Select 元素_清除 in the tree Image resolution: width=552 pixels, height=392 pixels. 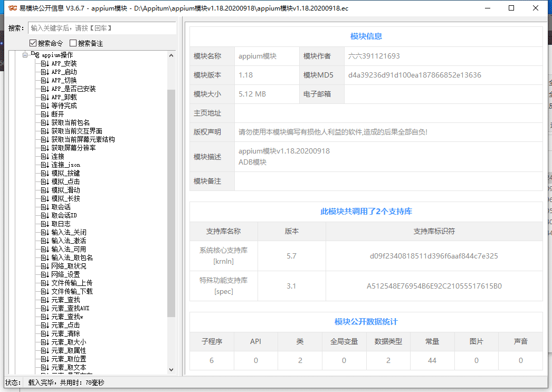[x=65, y=333]
